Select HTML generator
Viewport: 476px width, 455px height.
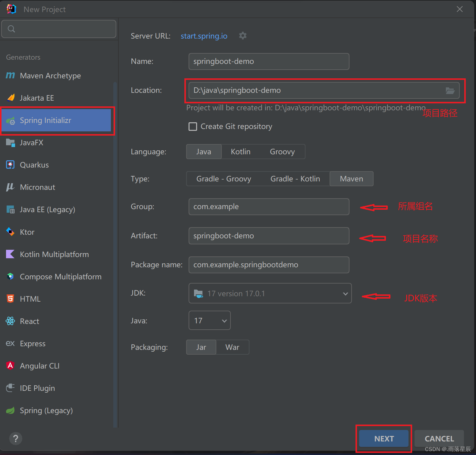point(56,299)
